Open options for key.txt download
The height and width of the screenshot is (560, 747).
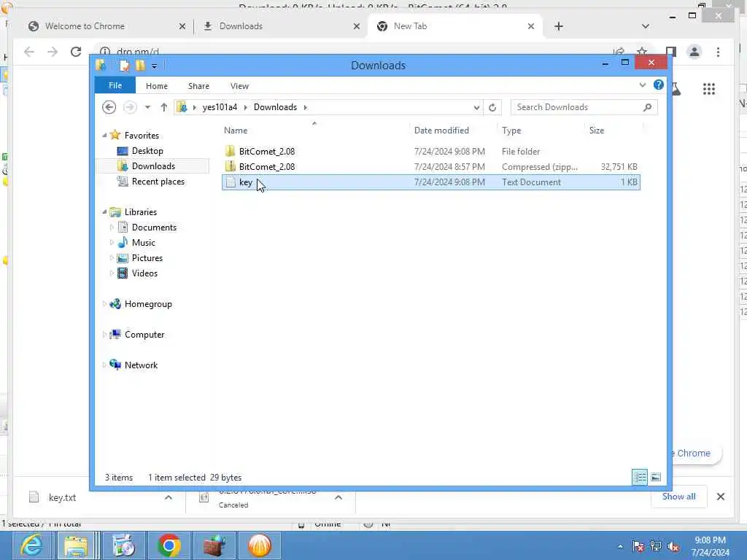(169, 497)
